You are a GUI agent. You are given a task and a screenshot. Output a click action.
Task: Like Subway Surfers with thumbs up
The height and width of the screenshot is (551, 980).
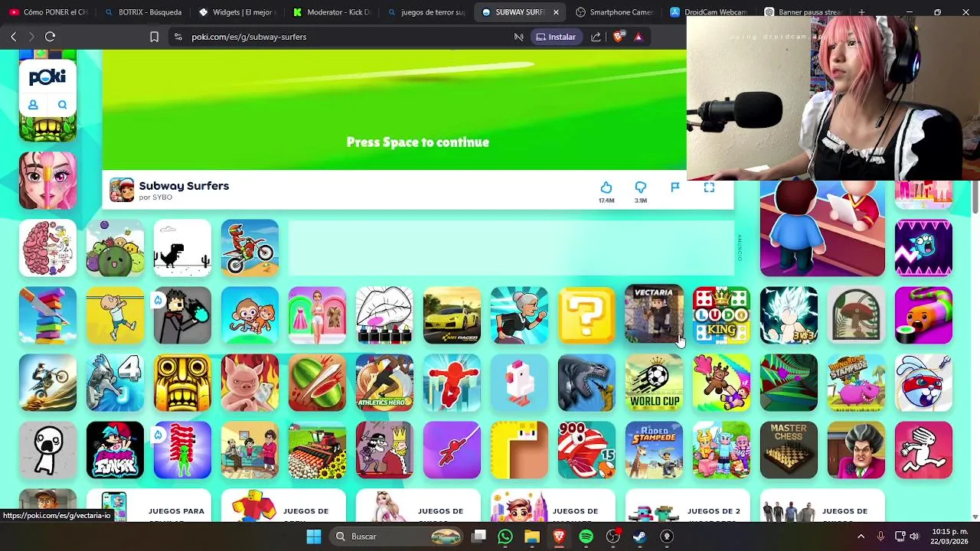coord(606,187)
